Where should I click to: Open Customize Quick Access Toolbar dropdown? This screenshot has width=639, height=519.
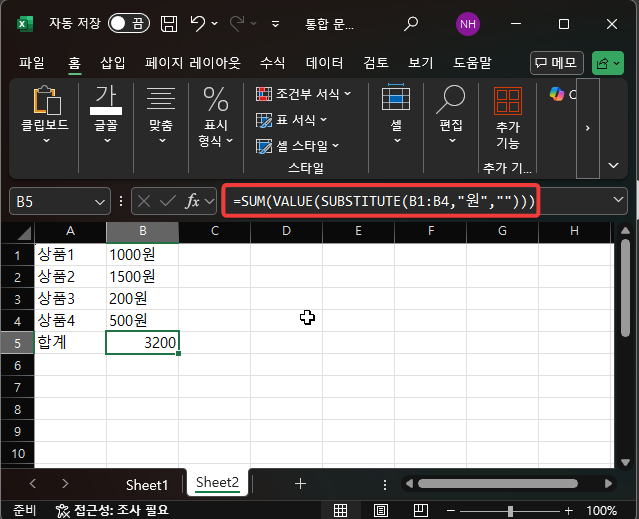pos(275,24)
